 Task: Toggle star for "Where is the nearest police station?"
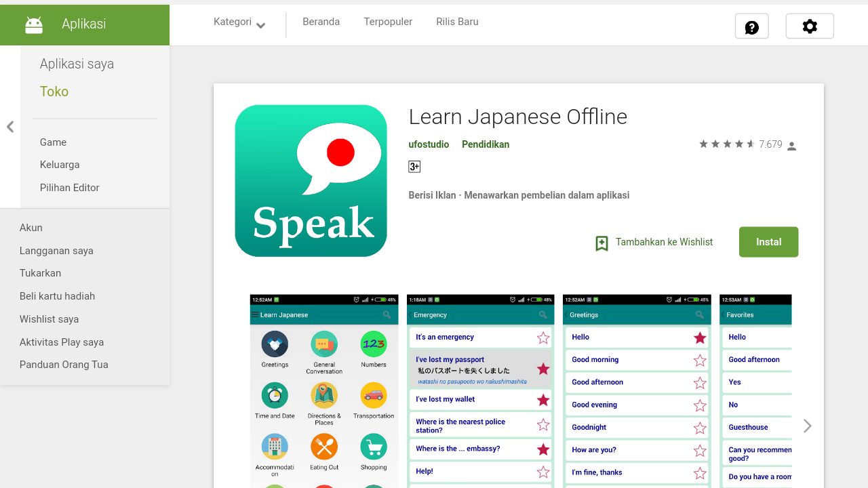[543, 425]
